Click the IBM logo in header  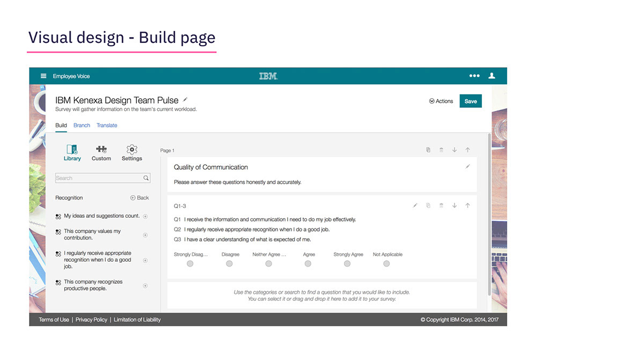[x=268, y=76]
